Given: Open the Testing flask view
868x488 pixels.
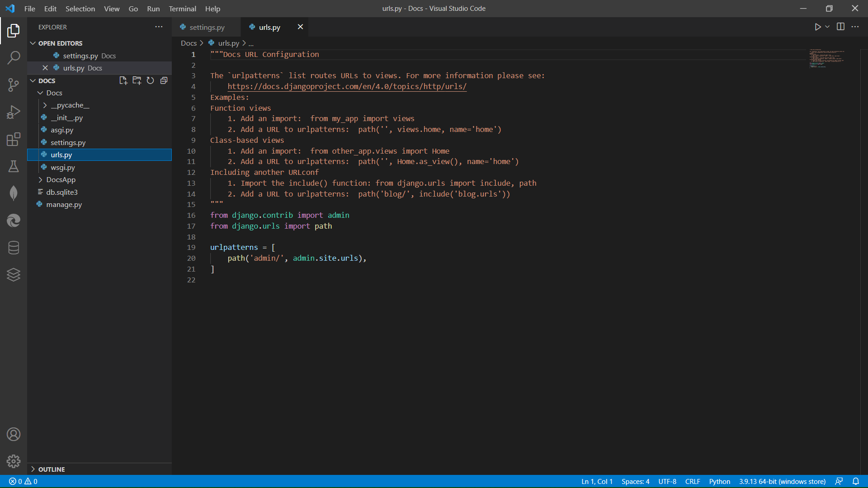Looking at the screenshot, I should click(14, 166).
